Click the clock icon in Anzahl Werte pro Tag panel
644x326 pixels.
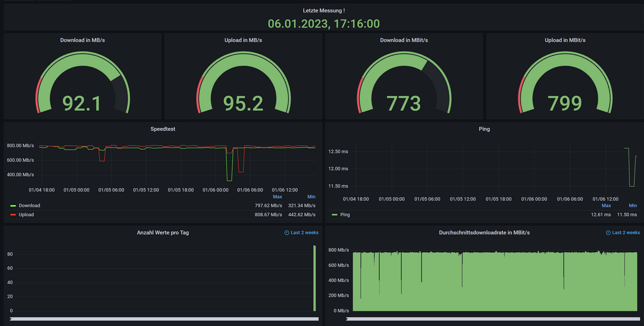click(x=287, y=233)
